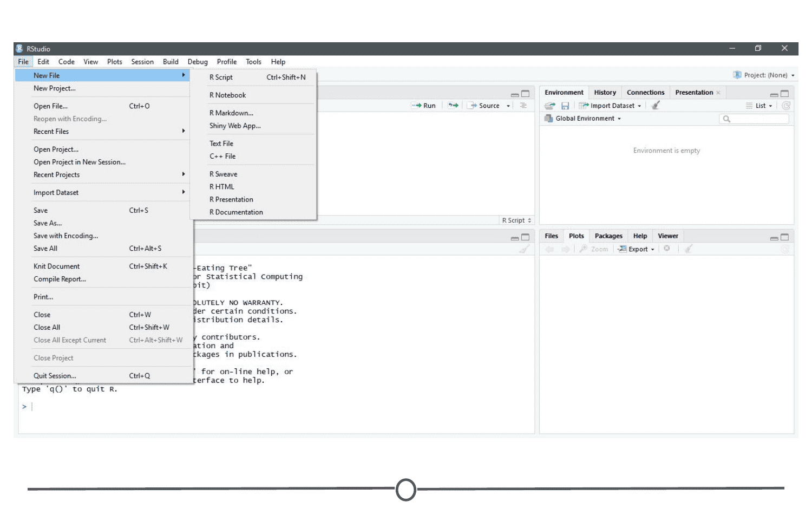Viewport: 812px width, 508px height.
Task: Maximize the console pane
Action: [525, 237]
